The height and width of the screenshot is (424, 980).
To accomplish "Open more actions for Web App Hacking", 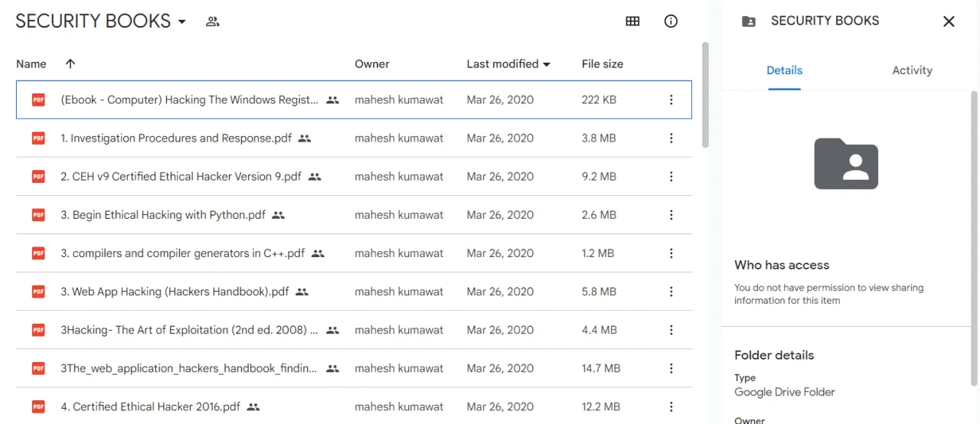I will click(x=671, y=292).
